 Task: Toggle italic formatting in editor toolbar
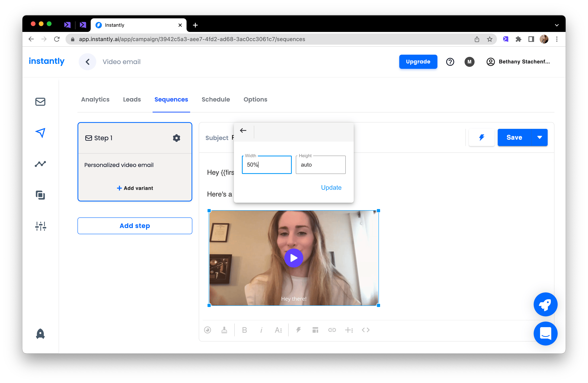(x=261, y=330)
